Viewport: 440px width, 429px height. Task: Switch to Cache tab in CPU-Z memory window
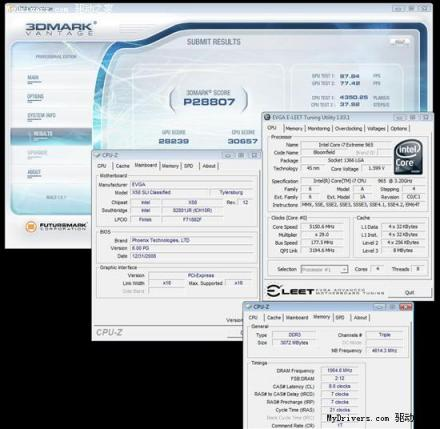coord(274,318)
